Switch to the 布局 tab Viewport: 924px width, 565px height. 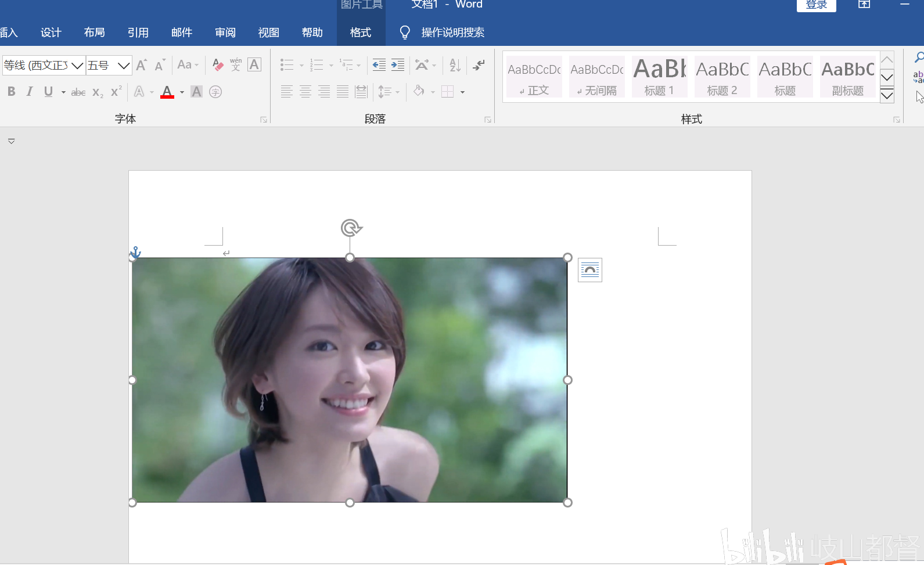point(95,33)
